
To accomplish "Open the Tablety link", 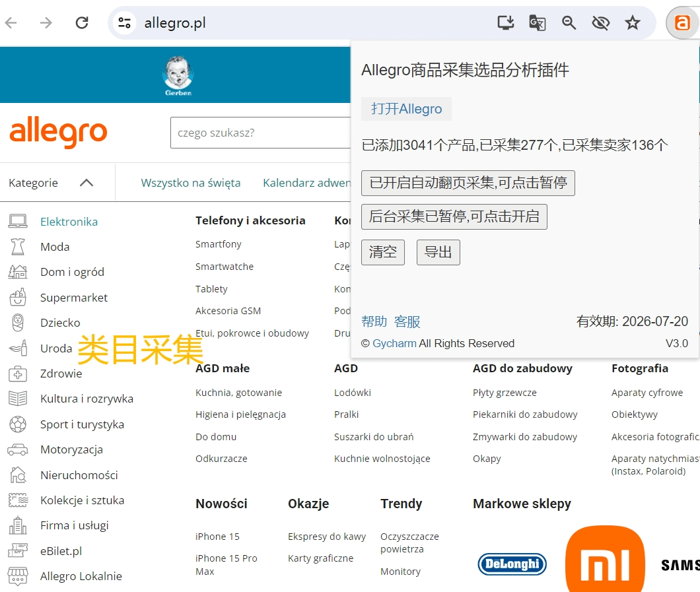I will point(211,288).
